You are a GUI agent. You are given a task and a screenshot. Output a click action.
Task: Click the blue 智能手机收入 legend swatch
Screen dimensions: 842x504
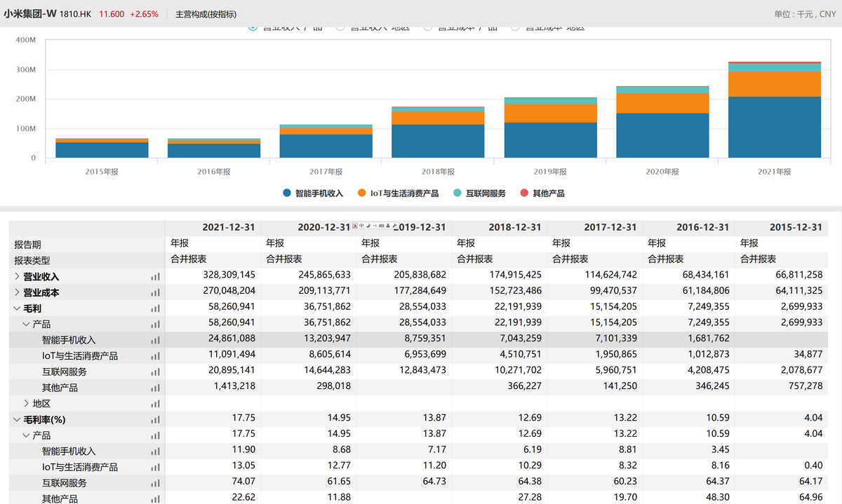[287, 193]
